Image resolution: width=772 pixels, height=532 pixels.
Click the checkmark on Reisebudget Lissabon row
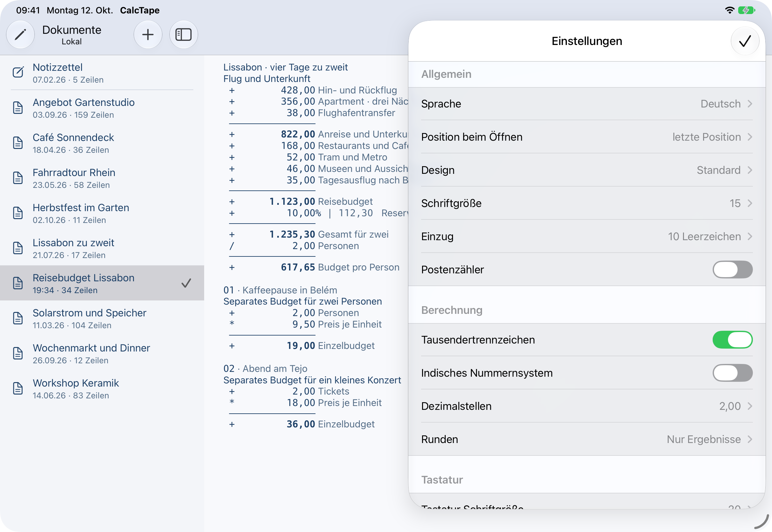coord(186,283)
